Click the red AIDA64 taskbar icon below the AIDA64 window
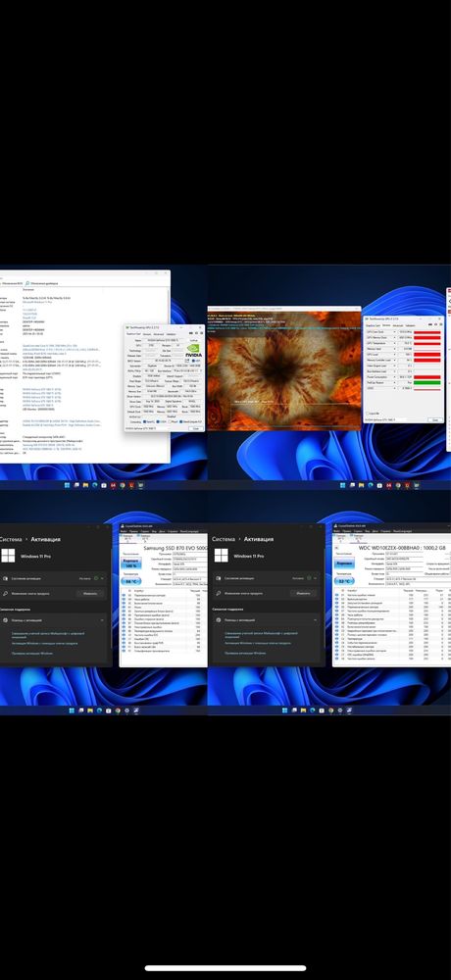The image size is (451, 980). tap(113, 485)
